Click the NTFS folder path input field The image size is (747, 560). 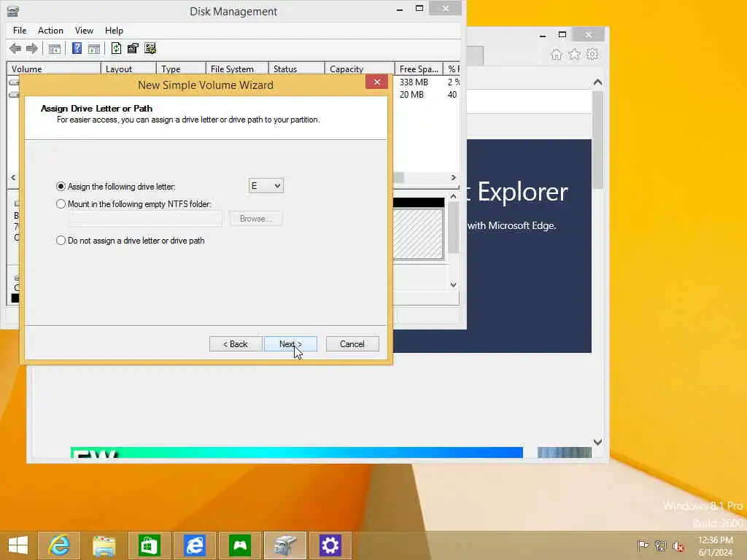click(x=146, y=219)
